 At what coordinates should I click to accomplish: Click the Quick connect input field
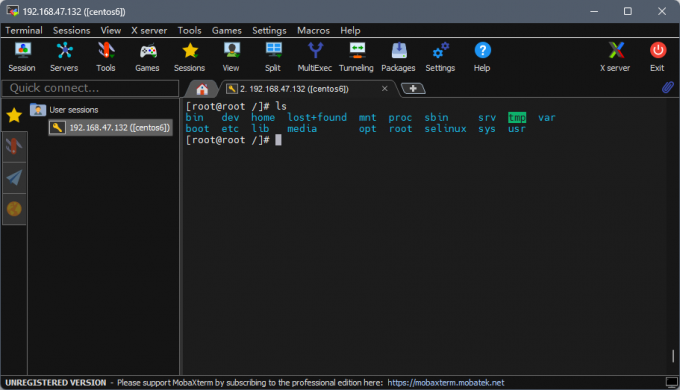(x=91, y=88)
